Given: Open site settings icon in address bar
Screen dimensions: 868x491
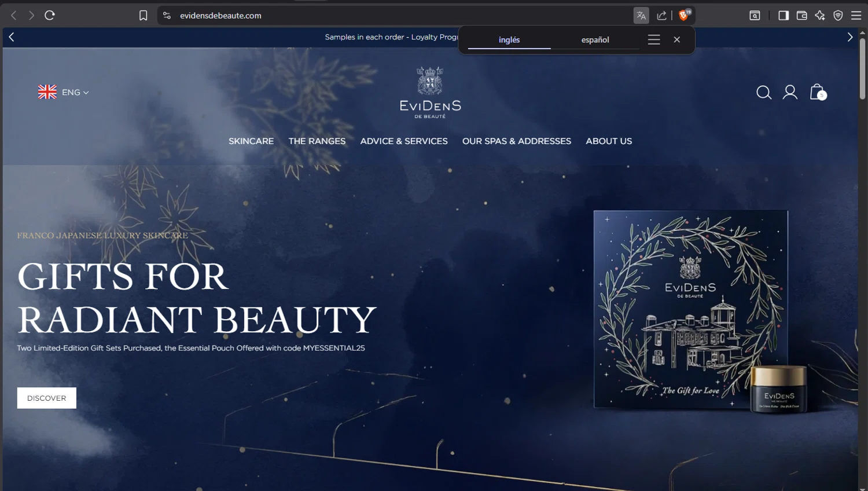Looking at the screenshot, I should pyautogui.click(x=167, y=16).
